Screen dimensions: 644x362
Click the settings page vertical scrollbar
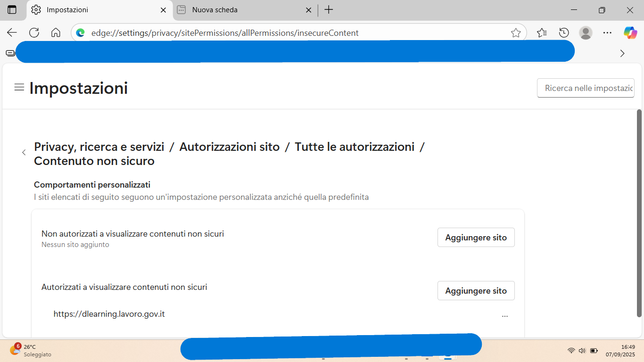click(x=639, y=213)
